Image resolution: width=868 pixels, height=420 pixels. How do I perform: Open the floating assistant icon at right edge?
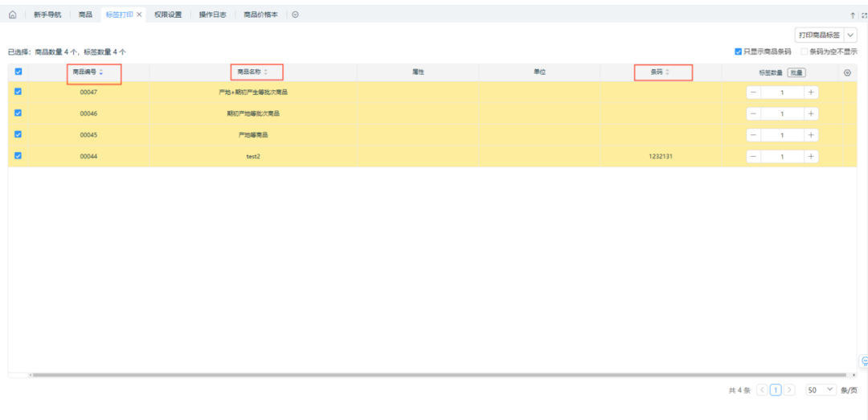863,361
